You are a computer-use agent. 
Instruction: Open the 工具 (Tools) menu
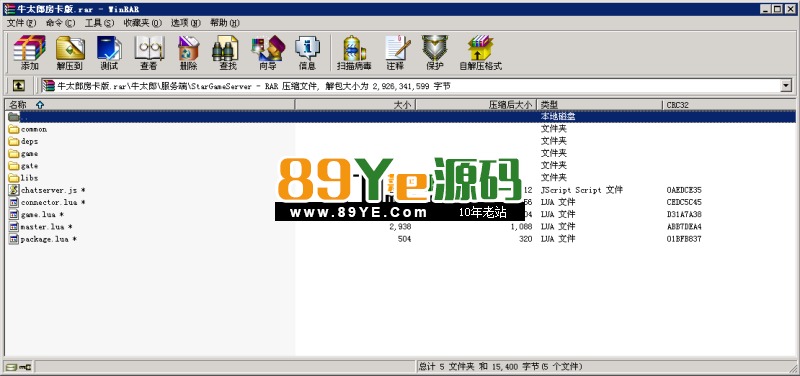[99, 23]
